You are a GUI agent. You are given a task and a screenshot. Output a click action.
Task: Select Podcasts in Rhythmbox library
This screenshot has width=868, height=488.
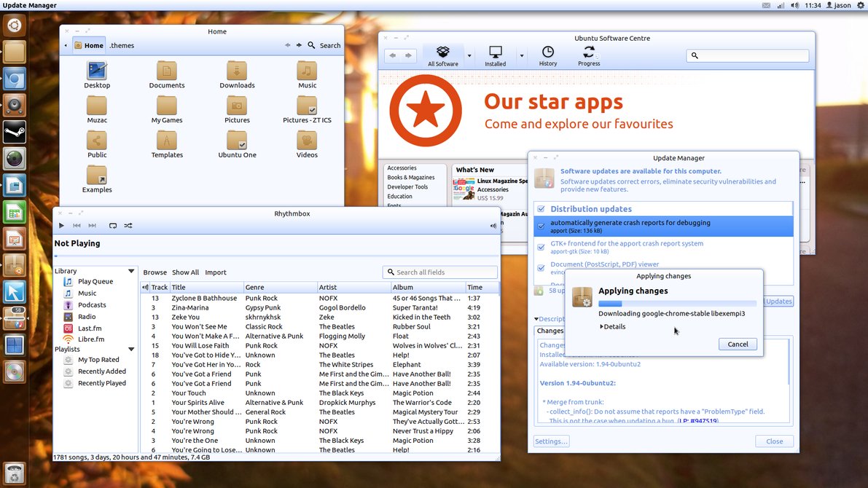point(92,305)
